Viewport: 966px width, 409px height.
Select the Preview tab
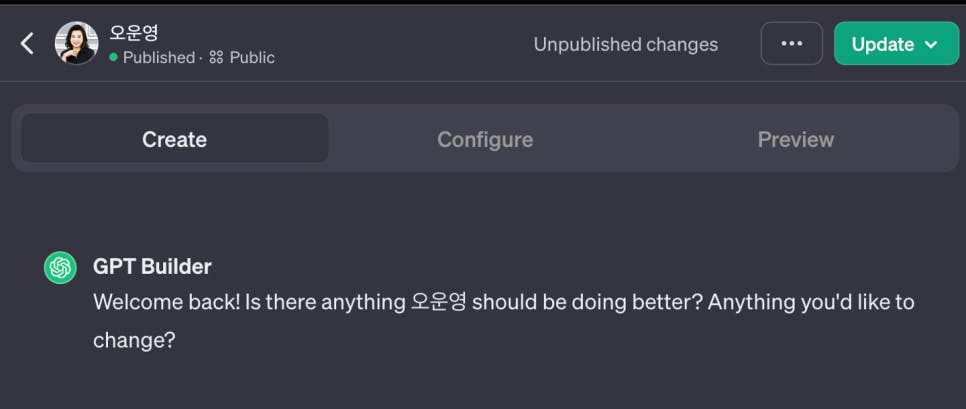point(795,139)
